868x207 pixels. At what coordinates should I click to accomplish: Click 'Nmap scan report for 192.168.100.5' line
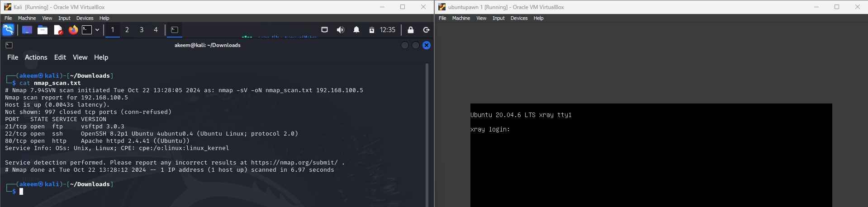(x=66, y=98)
